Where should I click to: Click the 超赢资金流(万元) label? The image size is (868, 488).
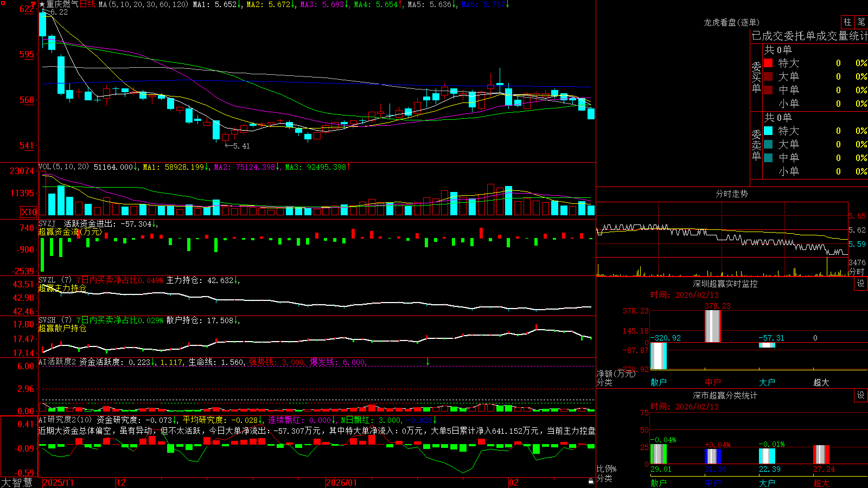(70, 232)
